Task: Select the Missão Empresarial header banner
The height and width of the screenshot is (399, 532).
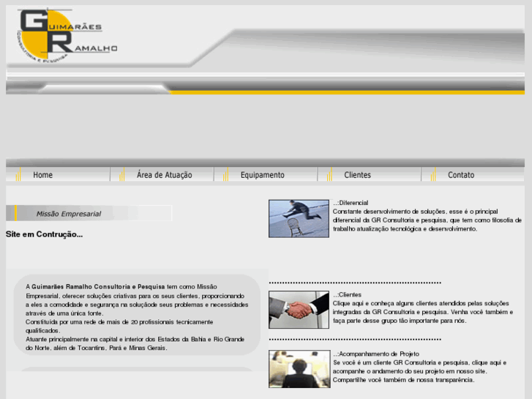Action: tap(89, 213)
